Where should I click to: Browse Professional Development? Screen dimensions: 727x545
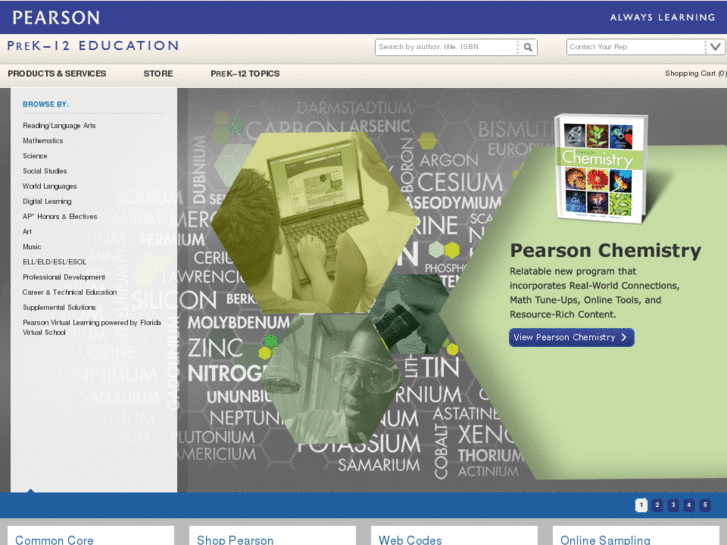pyautogui.click(x=64, y=277)
